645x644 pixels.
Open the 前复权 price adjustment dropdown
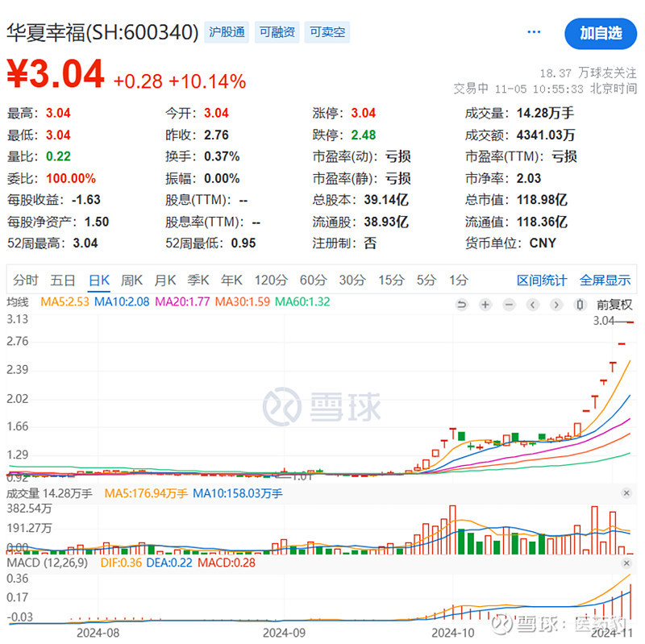[x=614, y=305]
